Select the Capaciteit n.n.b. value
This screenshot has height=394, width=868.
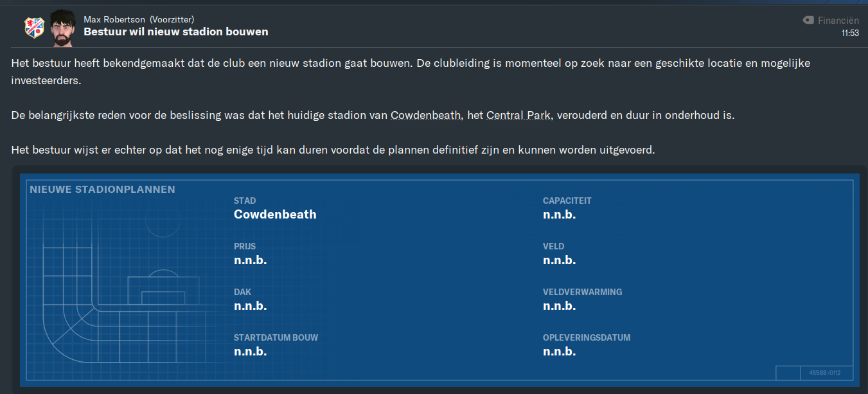[559, 215]
